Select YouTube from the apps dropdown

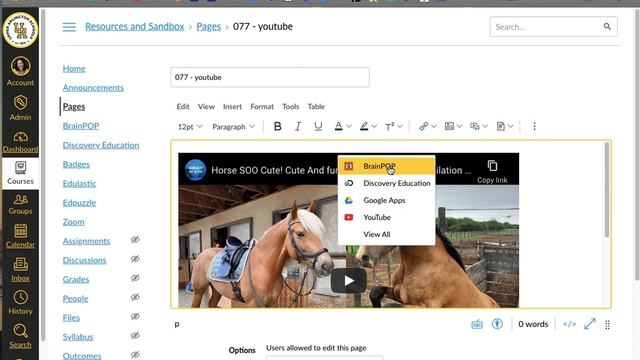[x=387, y=218]
